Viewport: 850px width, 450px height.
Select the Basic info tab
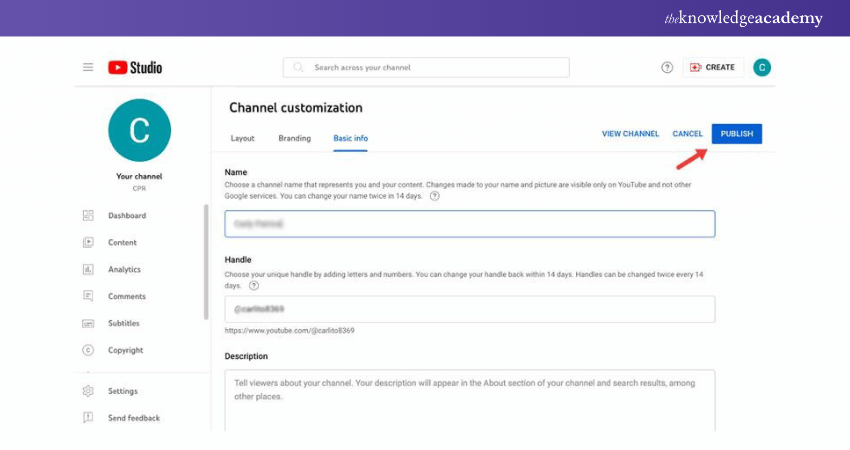coord(350,138)
